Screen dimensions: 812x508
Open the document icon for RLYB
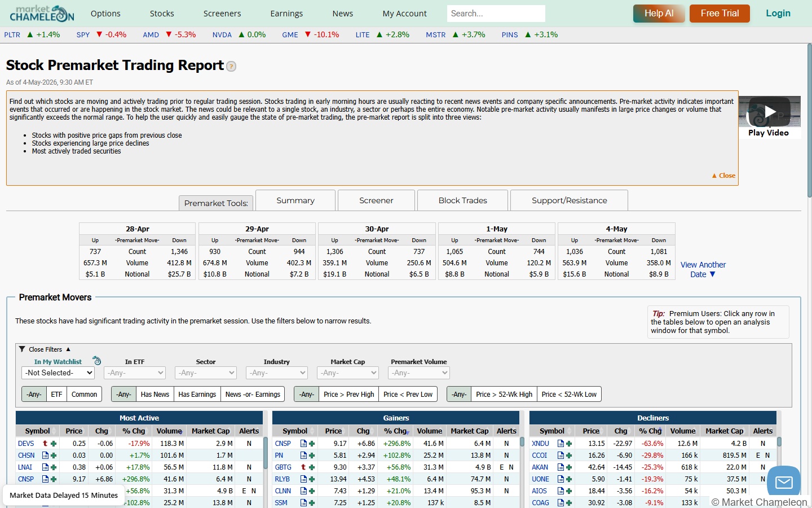click(303, 479)
